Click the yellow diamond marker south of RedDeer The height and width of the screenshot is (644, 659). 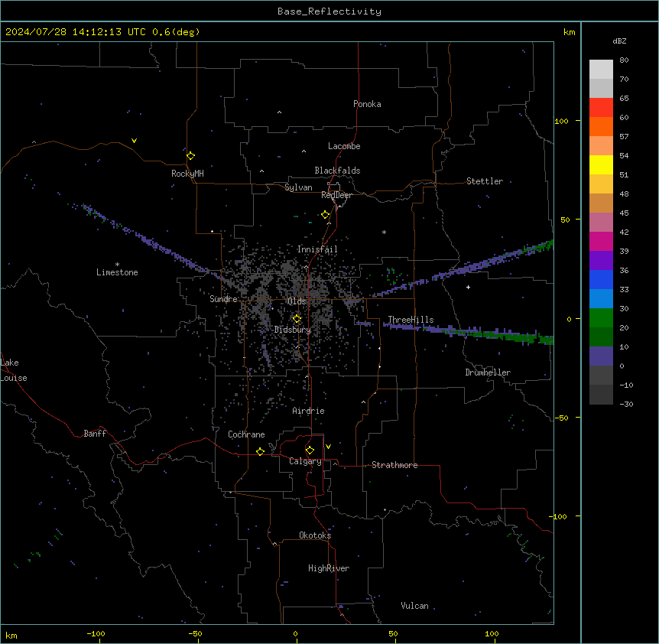(325, 215)
